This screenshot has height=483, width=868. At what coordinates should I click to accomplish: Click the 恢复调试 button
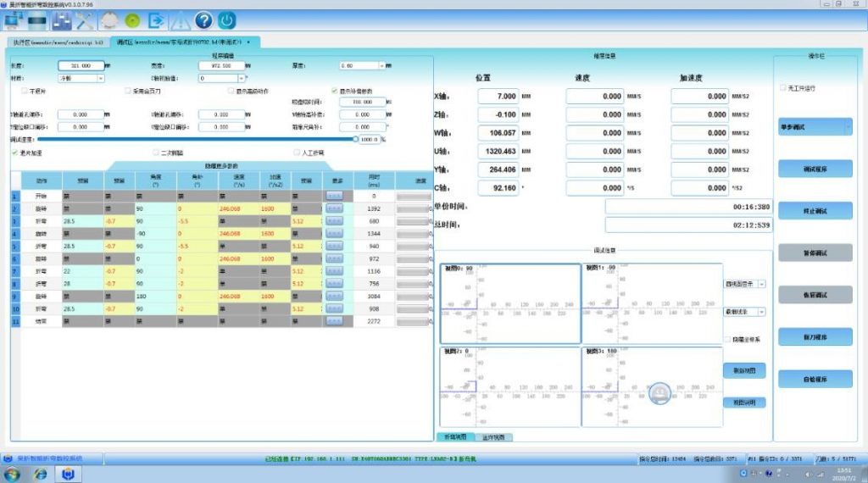coord(815,296)
